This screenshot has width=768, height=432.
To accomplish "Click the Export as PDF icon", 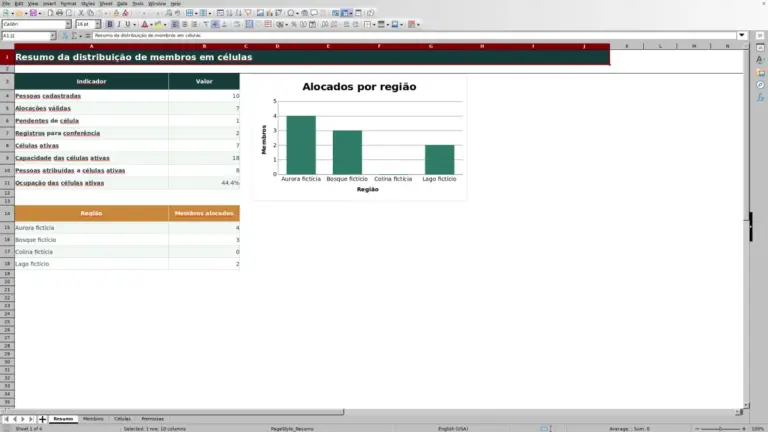I will [50, 13].
